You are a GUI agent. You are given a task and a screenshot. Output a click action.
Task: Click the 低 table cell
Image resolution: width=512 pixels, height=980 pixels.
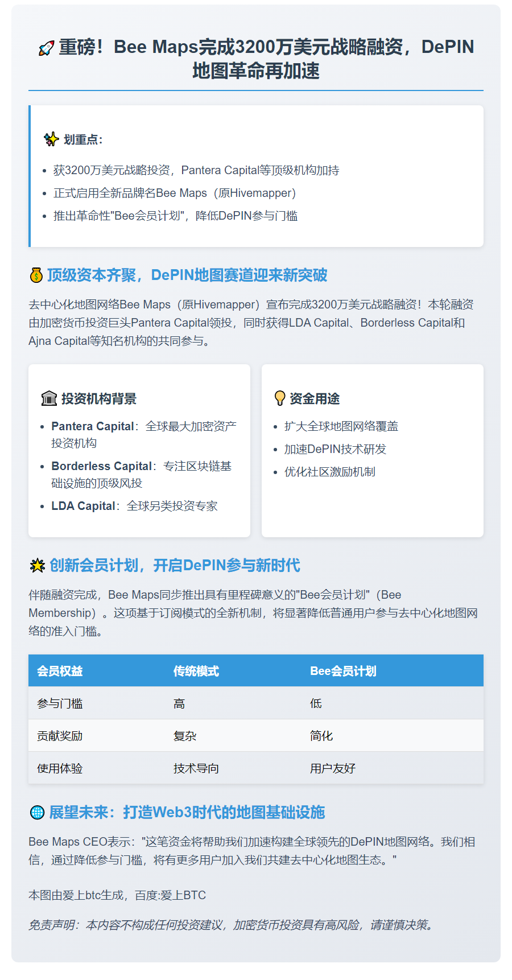(393, 703)
